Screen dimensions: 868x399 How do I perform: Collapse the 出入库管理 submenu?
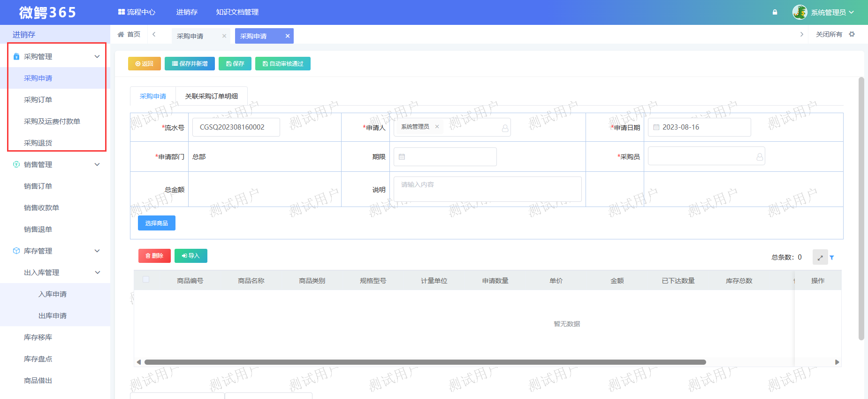[97, 273]
